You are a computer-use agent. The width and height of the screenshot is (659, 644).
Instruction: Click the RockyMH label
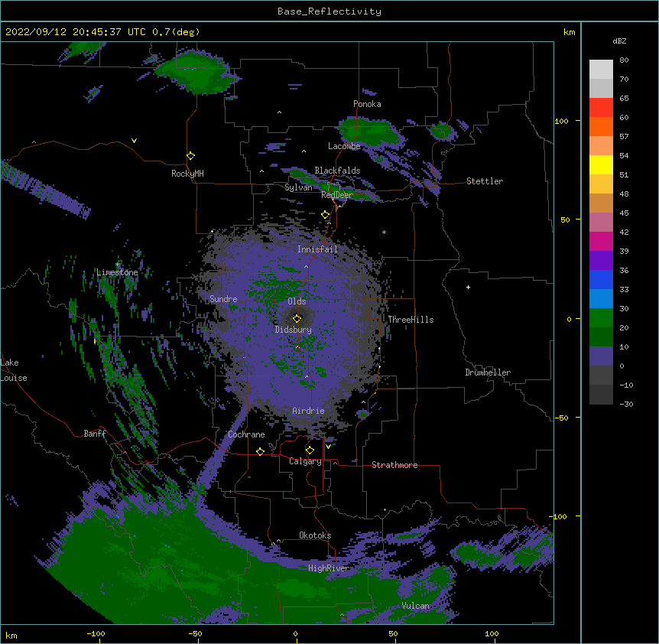pos(187,174)
